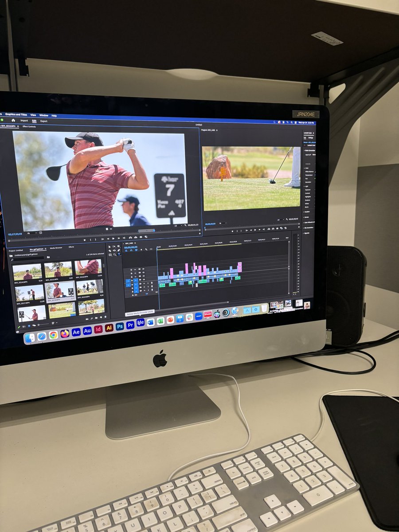Toggle snap in timeline header
The width and height of the screenshot is (399, 532).
131,250
